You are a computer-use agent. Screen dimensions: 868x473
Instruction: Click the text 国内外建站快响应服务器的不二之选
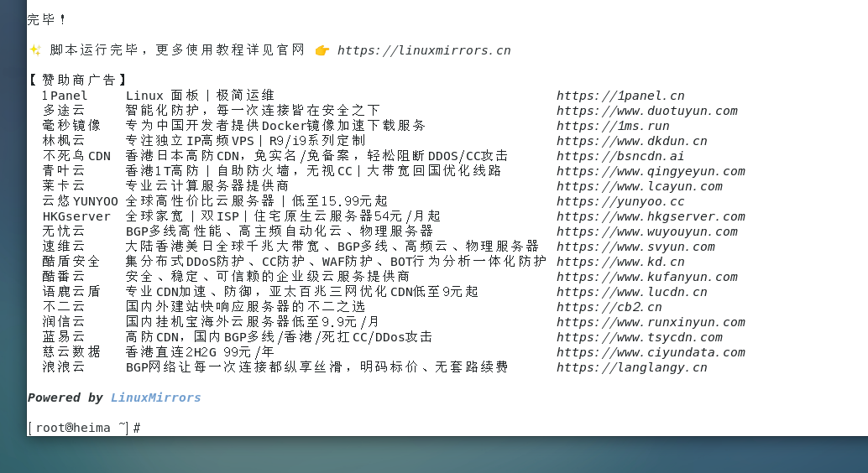(245, 307)
